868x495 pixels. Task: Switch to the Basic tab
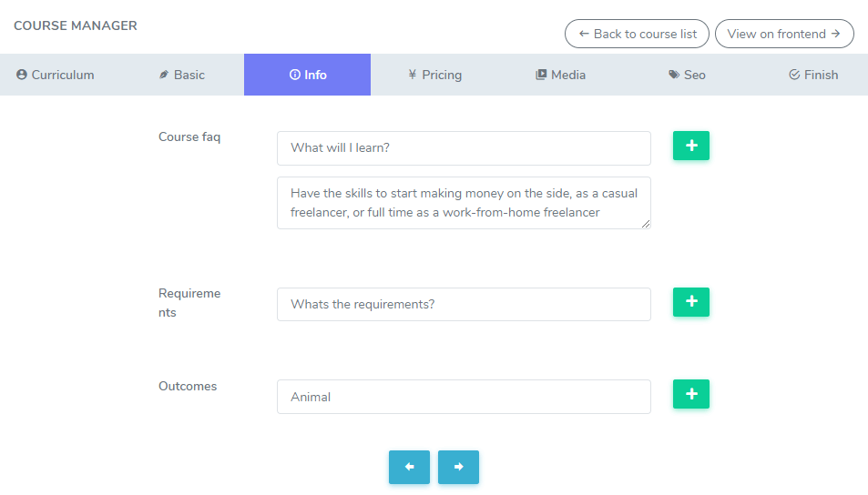[x=182, y=75]
